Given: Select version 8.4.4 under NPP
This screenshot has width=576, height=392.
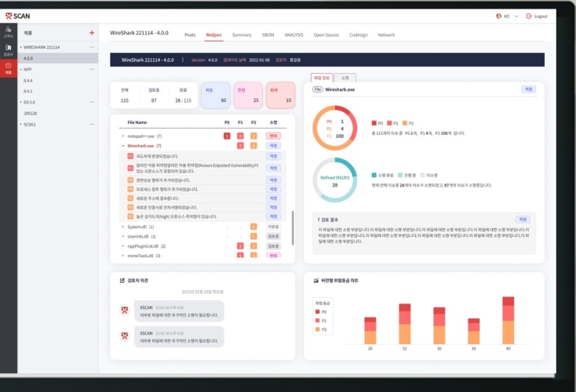Looking at the screenshot, I should pyautogui.click(x=28, y=81).
